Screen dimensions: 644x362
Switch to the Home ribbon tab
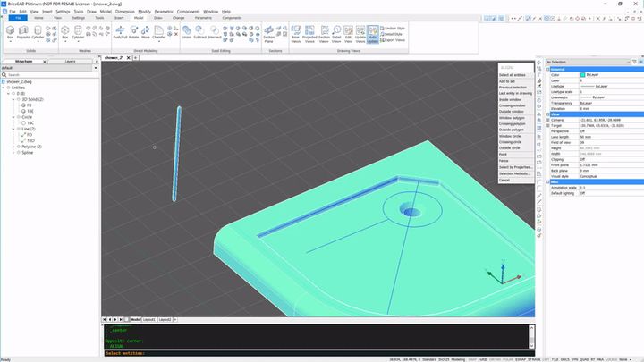(38, 18)
